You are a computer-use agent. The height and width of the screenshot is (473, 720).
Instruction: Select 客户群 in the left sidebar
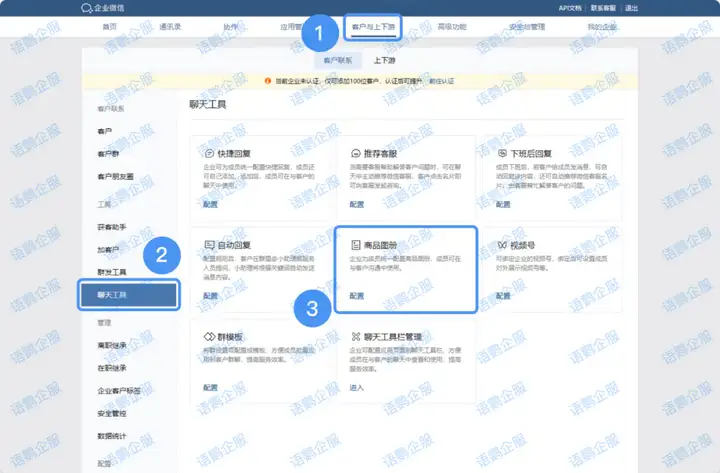pyautogui.click(x=109, y=153)
